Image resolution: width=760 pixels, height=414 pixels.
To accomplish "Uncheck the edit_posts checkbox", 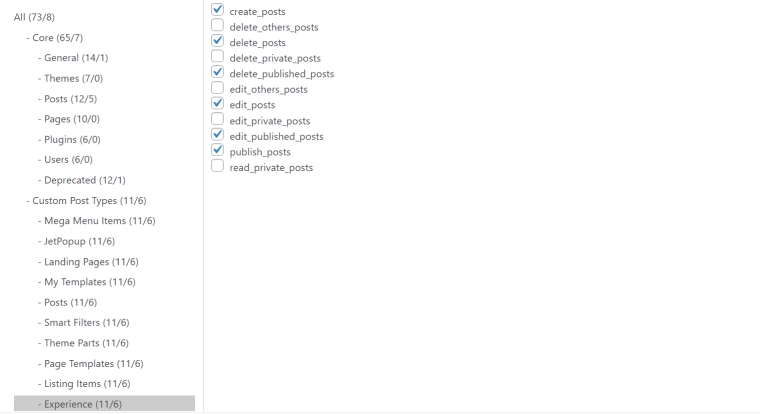I will point(217,103).
